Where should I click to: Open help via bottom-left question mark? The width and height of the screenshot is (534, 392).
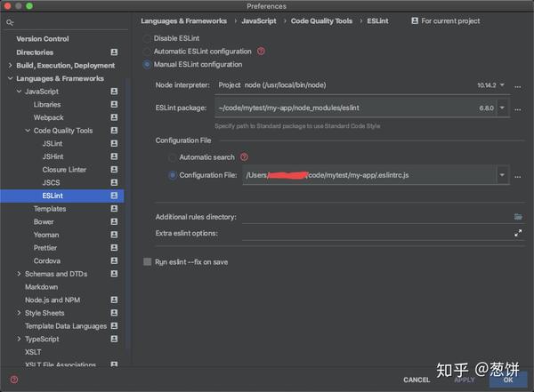14,380
